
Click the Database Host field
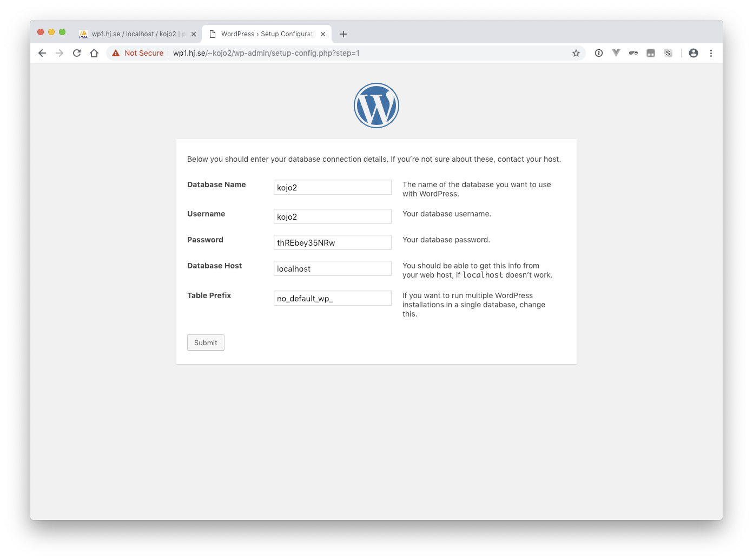tap(333, 268)
